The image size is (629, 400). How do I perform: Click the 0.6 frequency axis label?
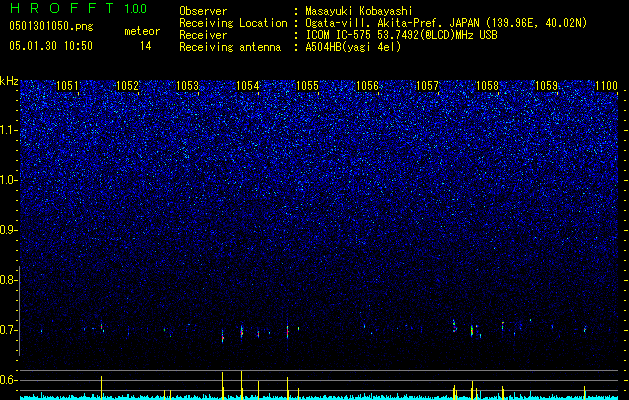9,380
